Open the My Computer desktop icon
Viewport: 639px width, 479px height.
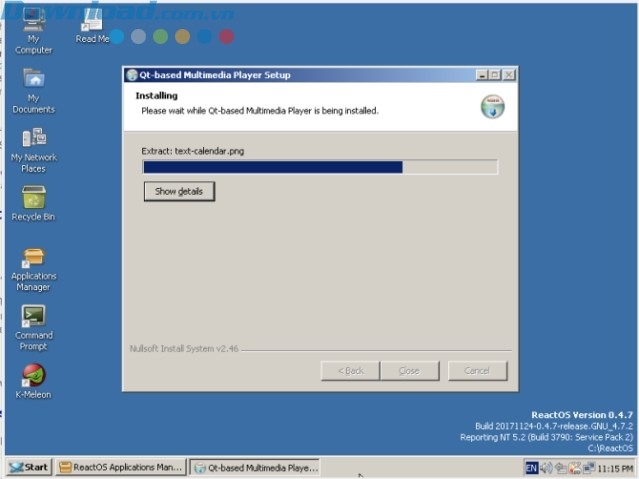[x=33, y=31]
